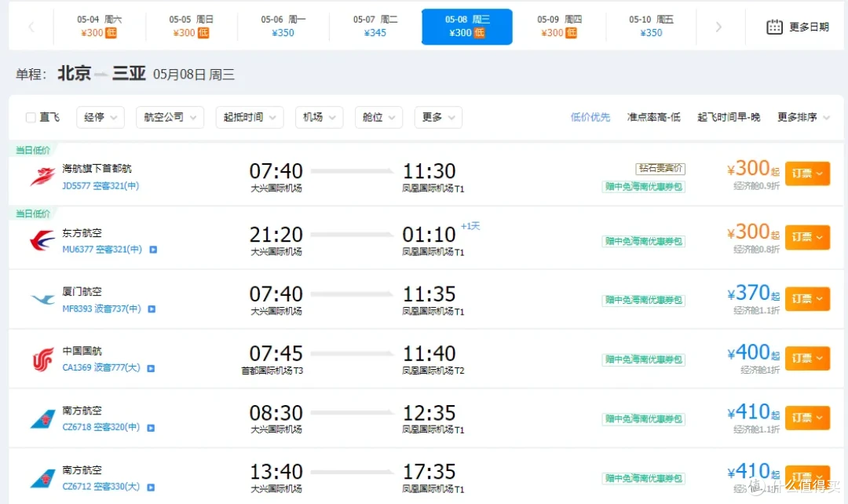Click the info icon next to CZ6718
This screenshot has width=848, height=504.
(151, 428)
